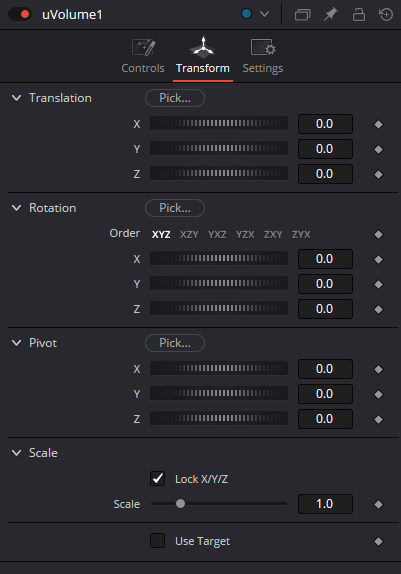Click the Rotation X value field
The width and height of the screenshot is (401, 574).
(325, 259)
